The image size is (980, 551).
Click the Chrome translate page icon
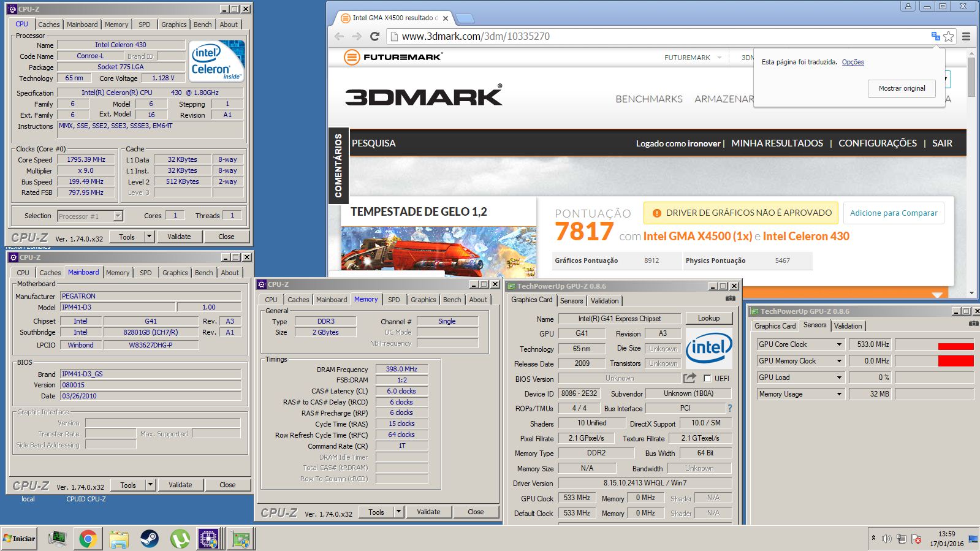pos(935,36)
